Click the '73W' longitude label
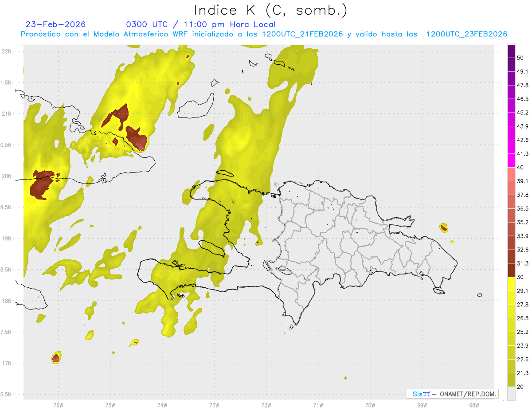This screenshot has height=411, width=532. point(214,405)
